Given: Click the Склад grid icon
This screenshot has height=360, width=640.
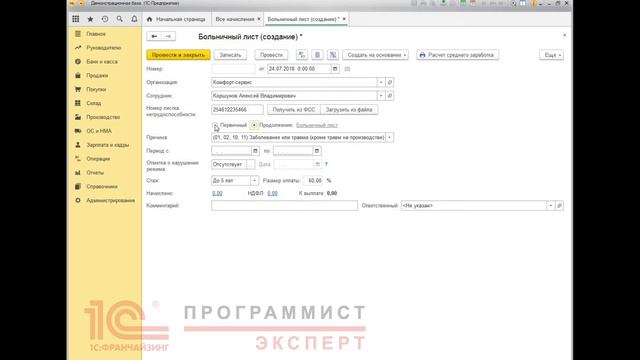Looking at the screenshot, I should (78, 103).
